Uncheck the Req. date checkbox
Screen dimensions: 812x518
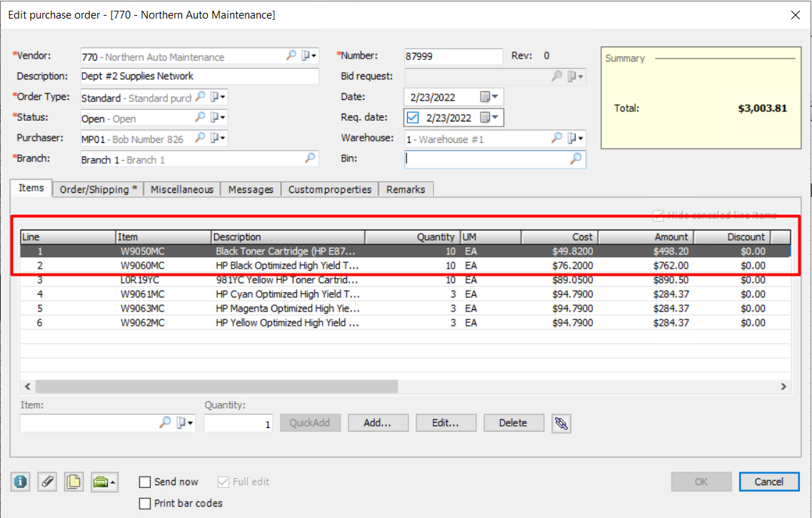coord(411,117)
